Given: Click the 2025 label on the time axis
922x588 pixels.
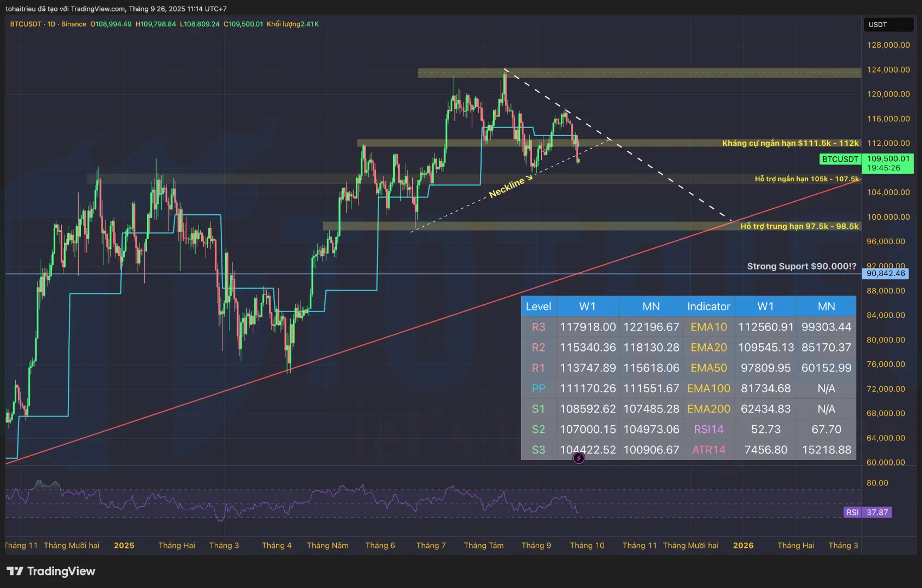Looking at the screenshot, I should pos(124,546).
